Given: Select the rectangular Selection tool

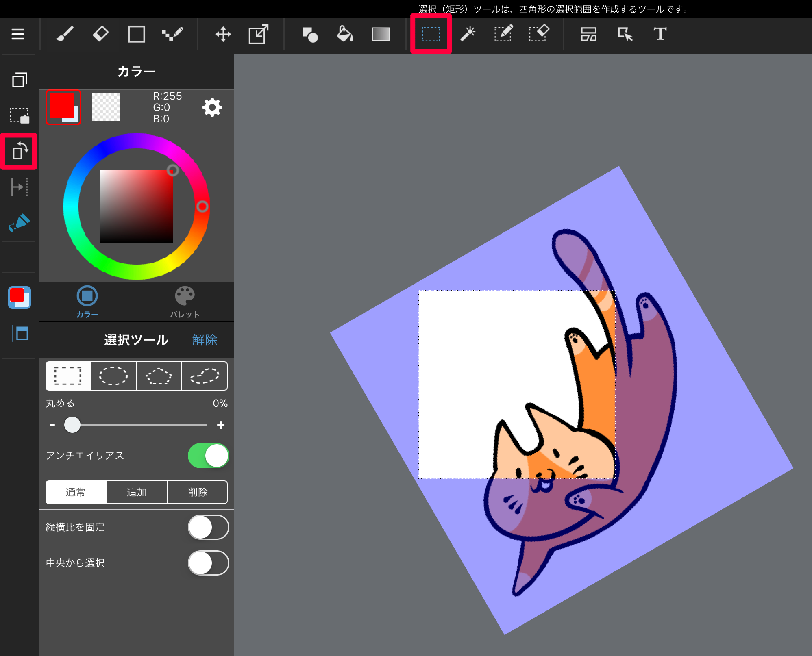Looking at the screenshot, I should 431,34.
